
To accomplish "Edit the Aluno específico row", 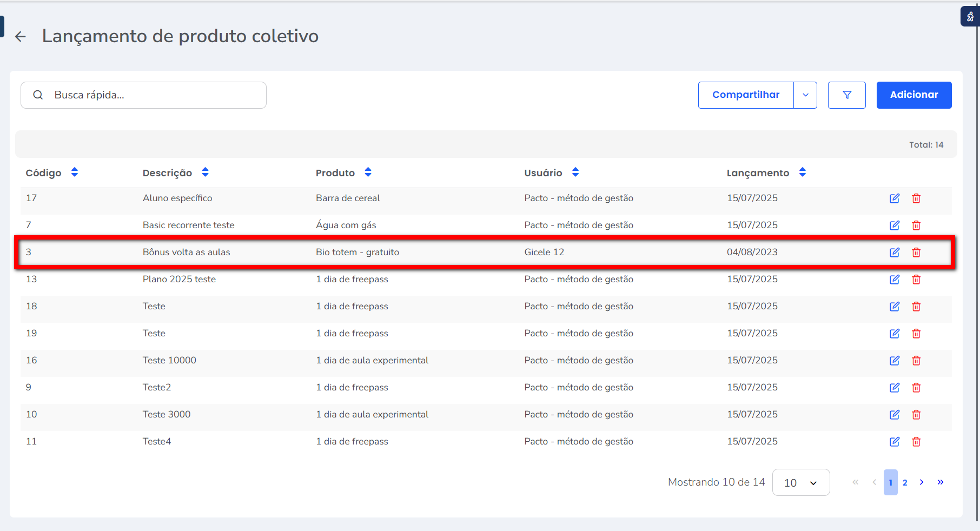I will coord(895,198).
